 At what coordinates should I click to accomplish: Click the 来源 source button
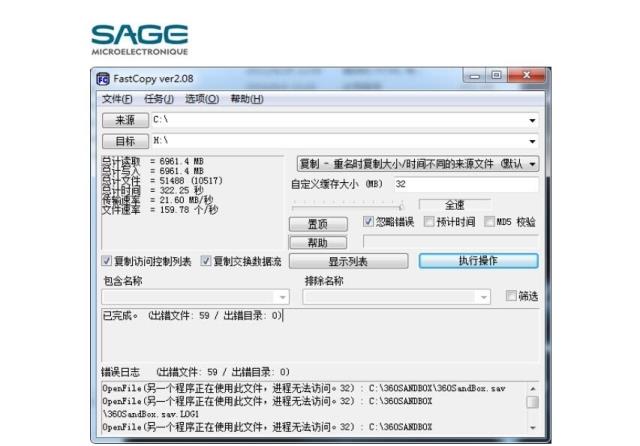pos(125,120)
